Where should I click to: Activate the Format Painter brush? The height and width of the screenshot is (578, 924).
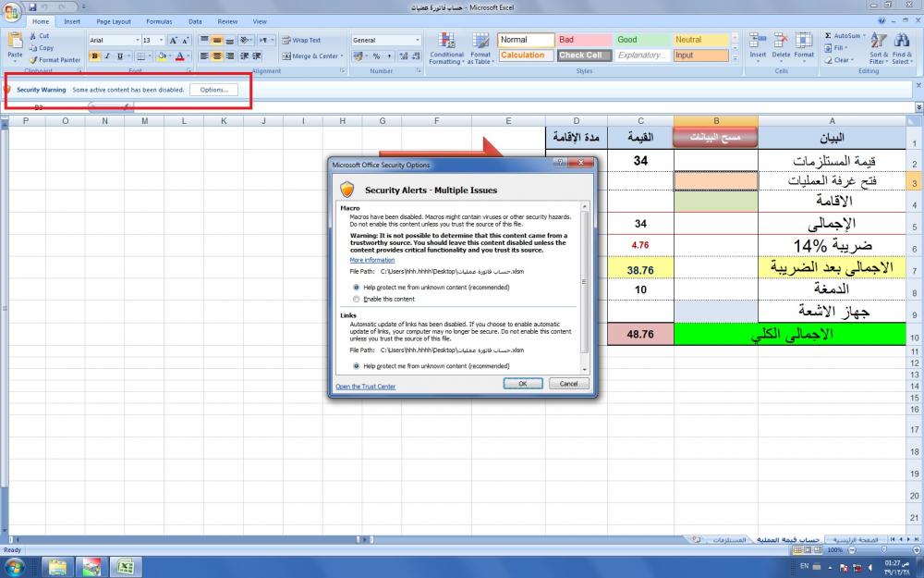(x=33, y=59)
